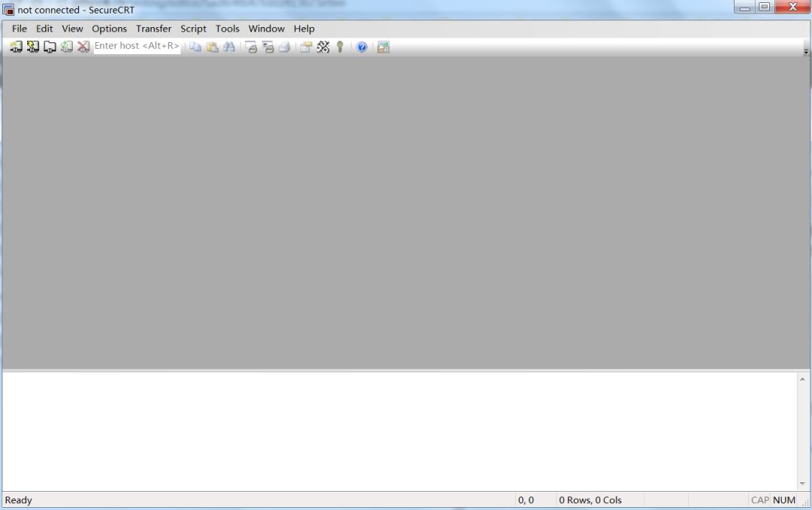Click Connect in Tab folder icon
This screenshot has width=812, height=510.
50,47
